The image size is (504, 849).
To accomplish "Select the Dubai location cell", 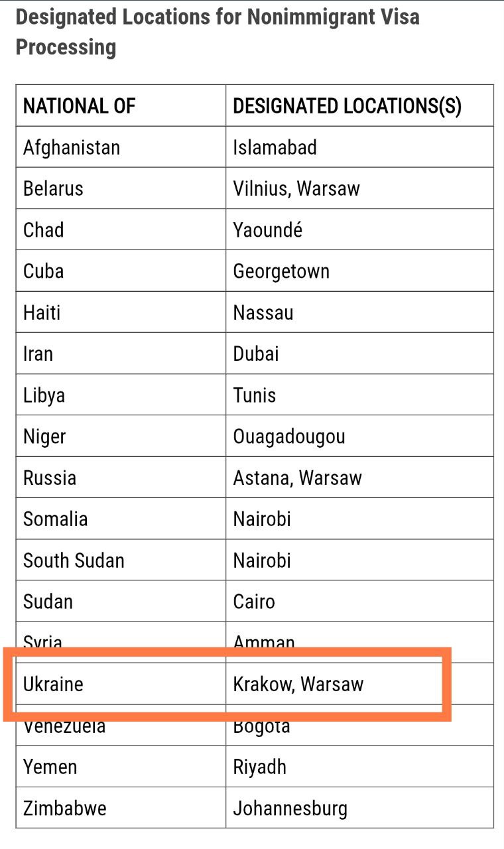I will pyautogui.click(x=256, y=354).
